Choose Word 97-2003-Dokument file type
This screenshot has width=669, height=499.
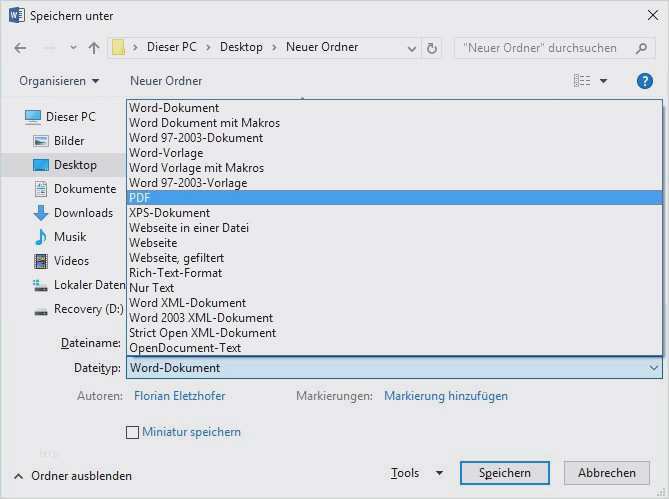coord(395,138)
